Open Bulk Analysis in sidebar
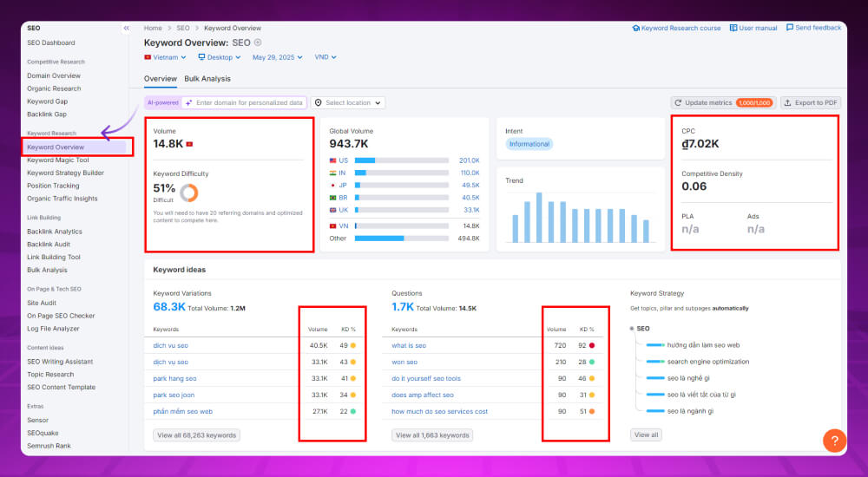This screenshot has width=868, height=477. pyautogui.click(x=47, y=270)
